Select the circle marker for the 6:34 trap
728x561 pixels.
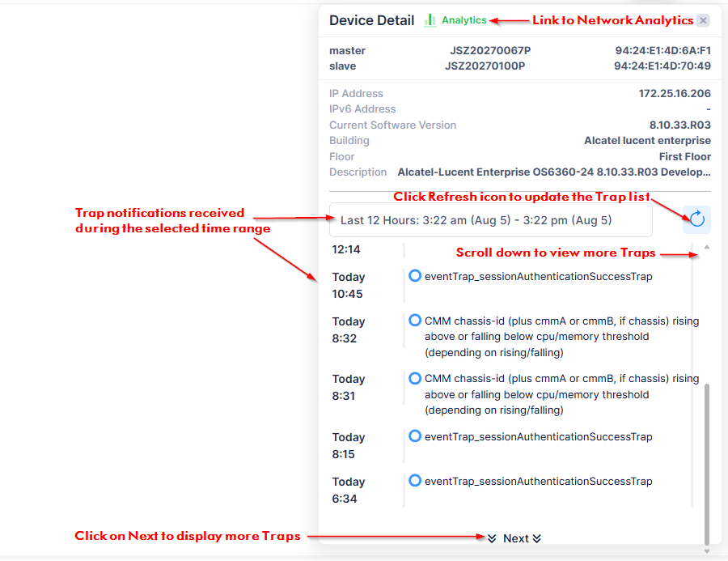(x=415, y=481)
